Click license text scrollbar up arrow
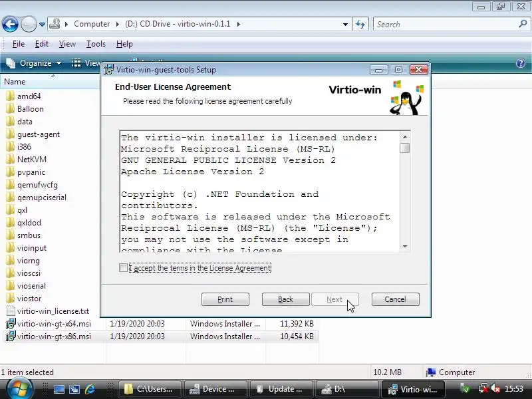This screenshot has height=399, width=532. click(x=405, y=137)
